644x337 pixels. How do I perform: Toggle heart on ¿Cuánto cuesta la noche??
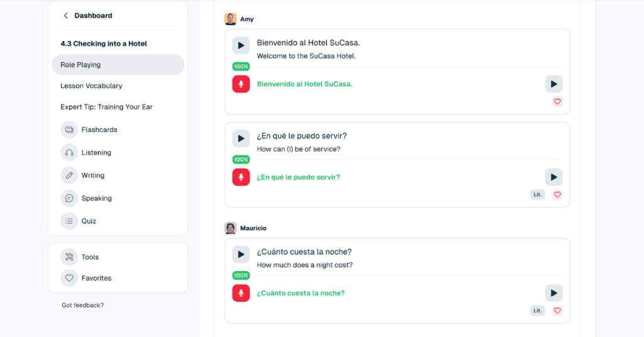tap(557, 311)
